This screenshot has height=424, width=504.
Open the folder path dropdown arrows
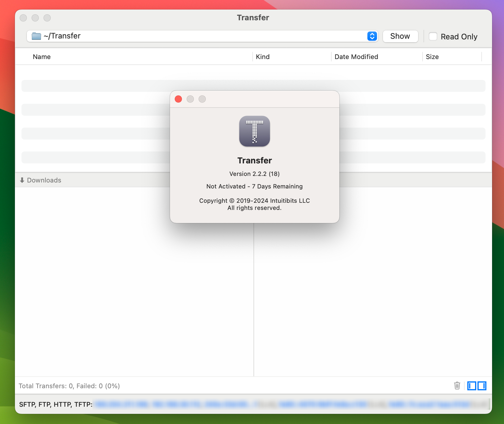click(372, 36)
